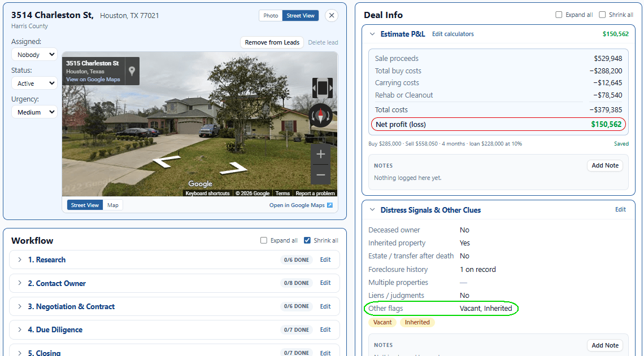Enable Expand all in Deal Info
The height and width of the screenshot is (356, 644).
tap(559, 15)
